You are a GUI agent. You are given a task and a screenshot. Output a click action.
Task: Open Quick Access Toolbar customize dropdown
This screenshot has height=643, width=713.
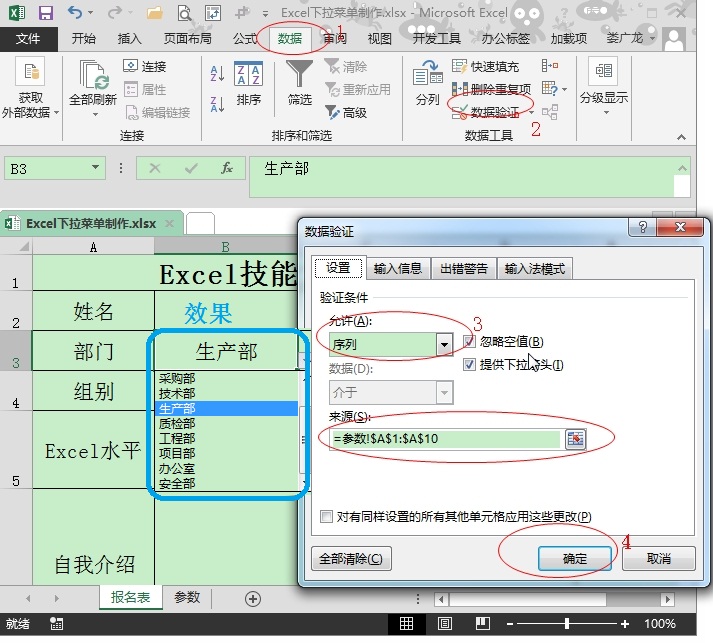coord(266,14)
